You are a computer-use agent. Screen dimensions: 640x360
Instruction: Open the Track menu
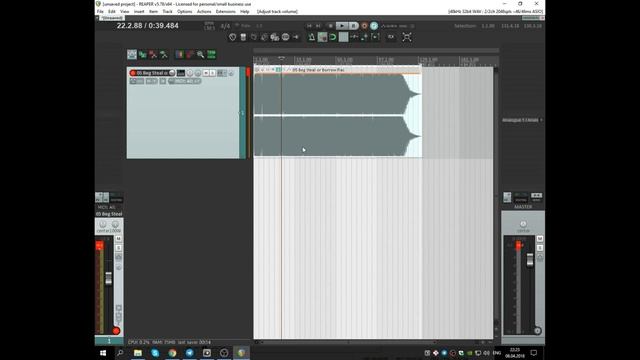tap(167, 11)
